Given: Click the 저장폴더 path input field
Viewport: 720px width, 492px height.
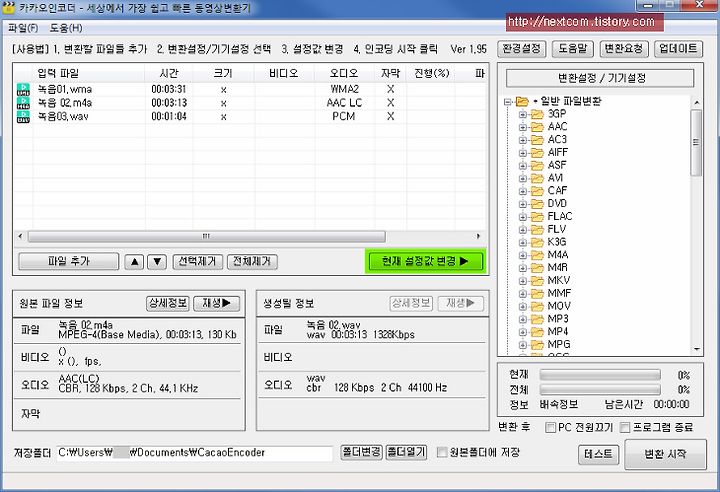Looking at the screenshot, I should [195, 453].
